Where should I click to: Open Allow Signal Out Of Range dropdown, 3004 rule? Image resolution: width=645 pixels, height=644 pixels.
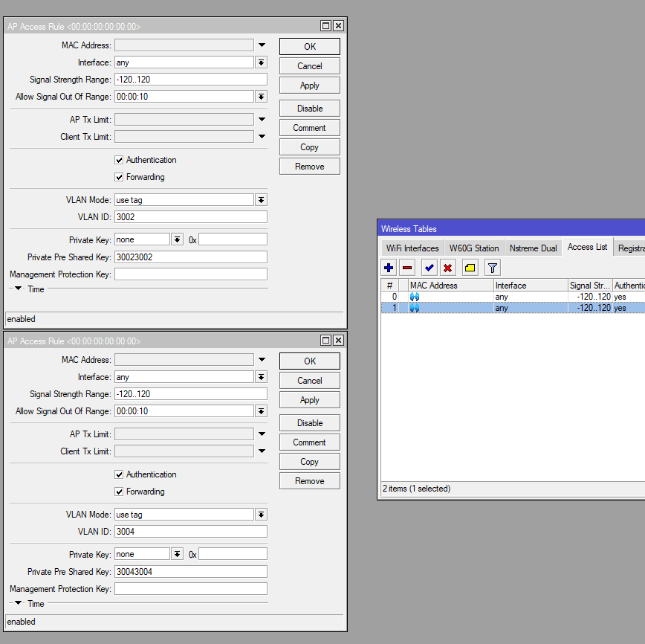click(x=262, y=411)
